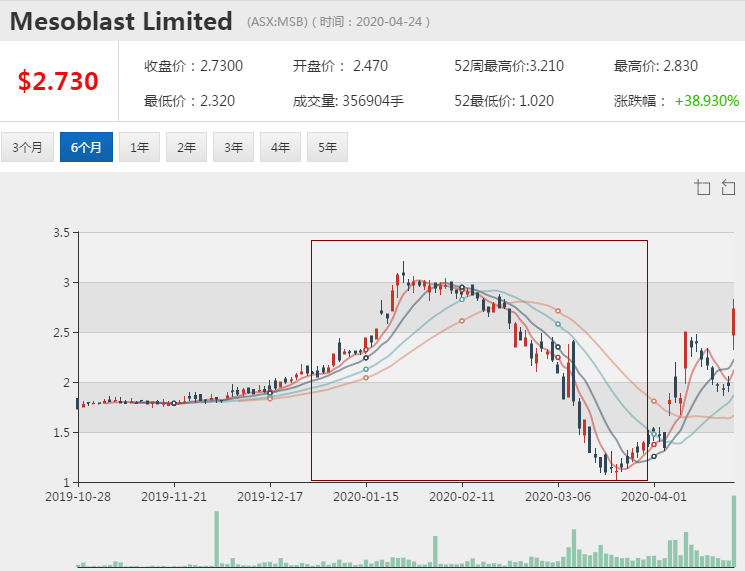
Task: Click the 3.5 y-axis label
Action: tap(61, 233)
